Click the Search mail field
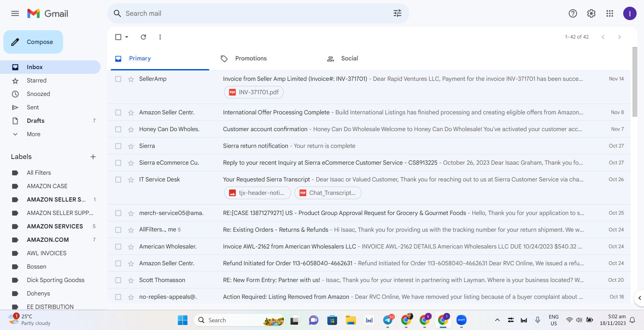Image resolution: width=644 pixels, height=330 pixels. coord(258,13)
